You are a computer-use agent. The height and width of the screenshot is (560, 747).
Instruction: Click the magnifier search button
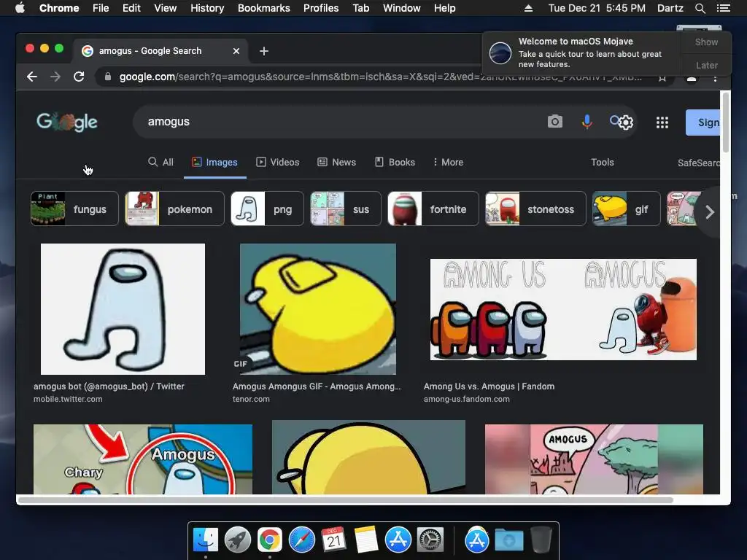614,120
